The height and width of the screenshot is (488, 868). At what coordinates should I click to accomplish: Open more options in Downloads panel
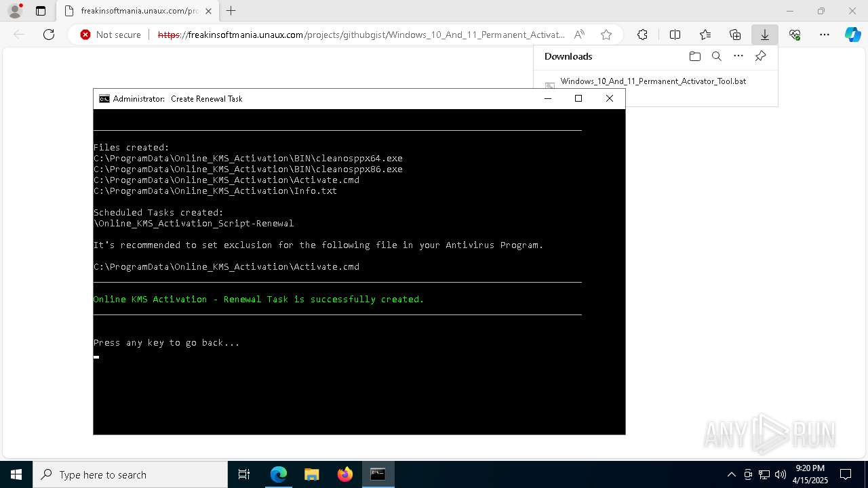click(738, 56)
